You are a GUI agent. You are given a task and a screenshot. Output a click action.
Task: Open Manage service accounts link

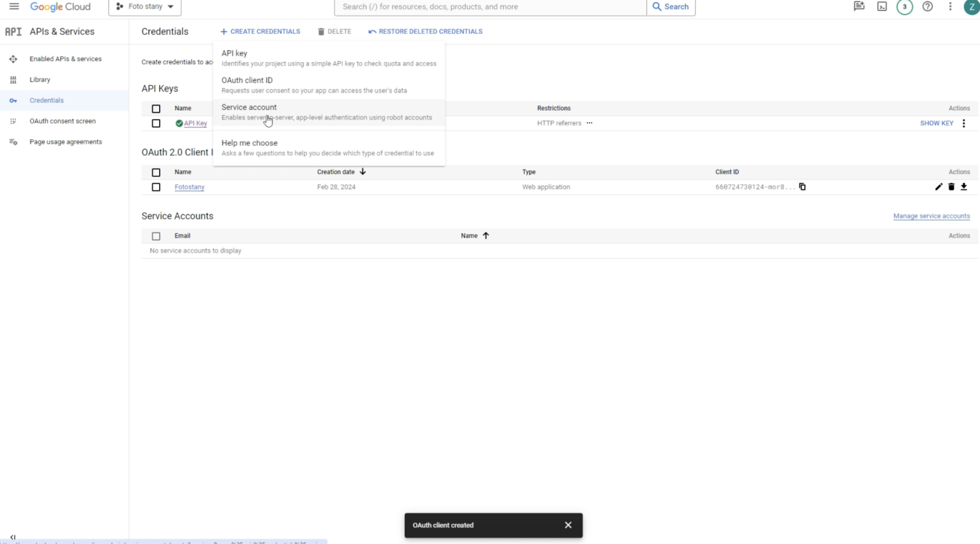tap(932, 216)
